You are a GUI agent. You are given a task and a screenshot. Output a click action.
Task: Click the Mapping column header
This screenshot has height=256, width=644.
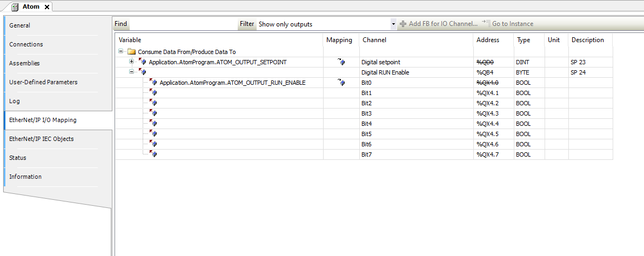pyautogui.click(x=341, y=40)
